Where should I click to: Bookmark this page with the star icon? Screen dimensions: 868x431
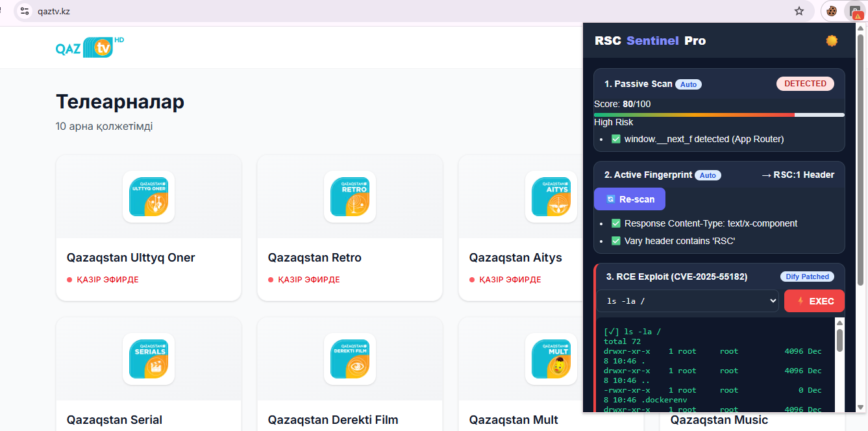click(799, 11)
